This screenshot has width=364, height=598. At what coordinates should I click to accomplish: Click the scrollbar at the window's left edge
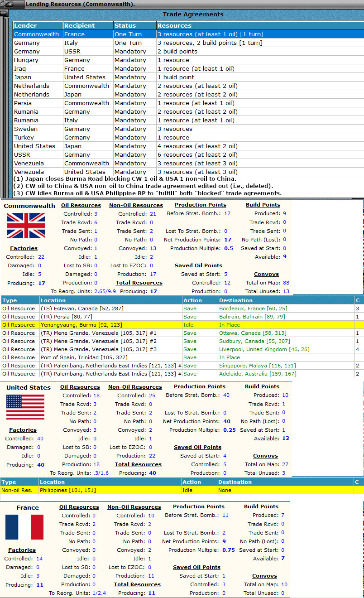(4, 104)
